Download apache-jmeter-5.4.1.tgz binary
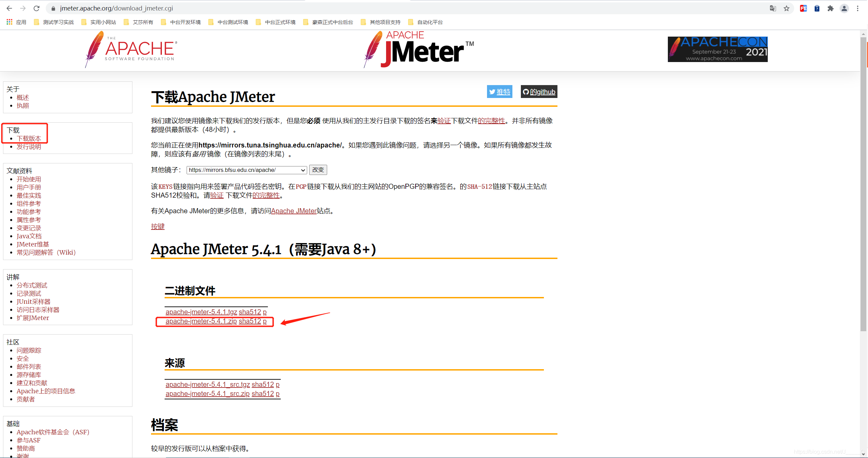This screenshot has height=458, width=868. click(201, 312)
